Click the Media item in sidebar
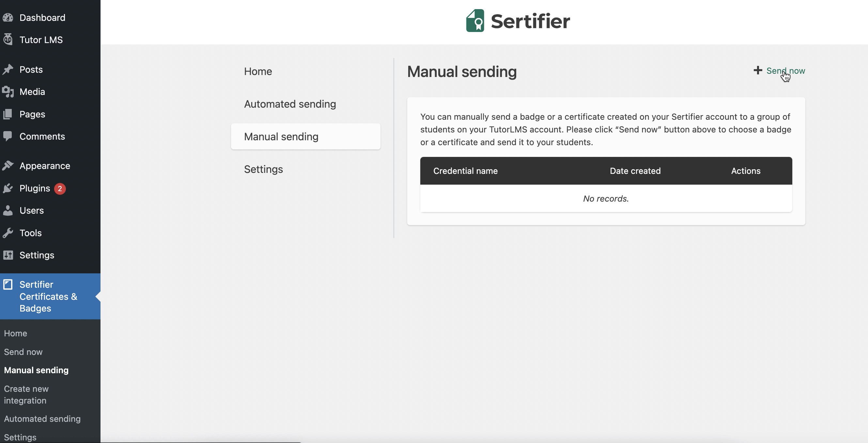This screenshot has width=868, height=443. pos(32,92)
